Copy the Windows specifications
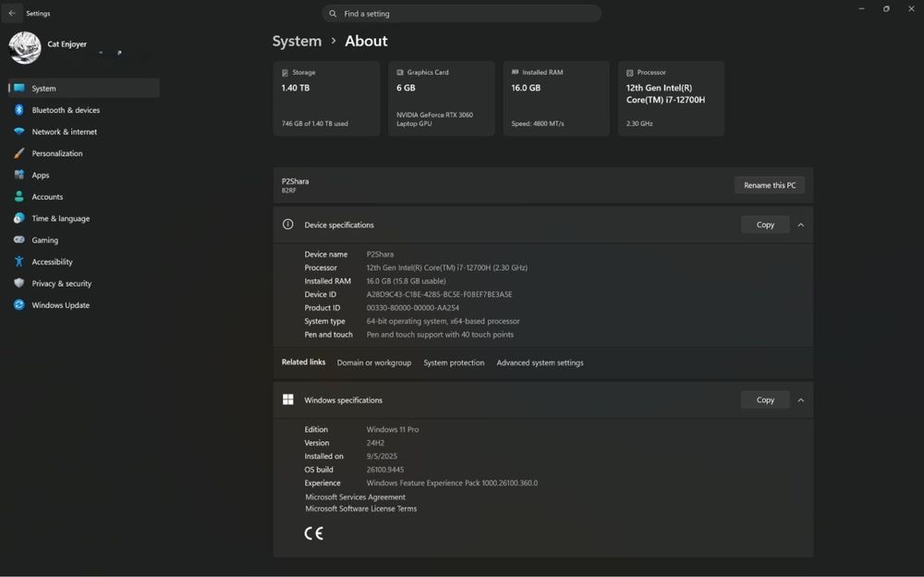Screen dimensions: 924x577 [x=765, y=400]
